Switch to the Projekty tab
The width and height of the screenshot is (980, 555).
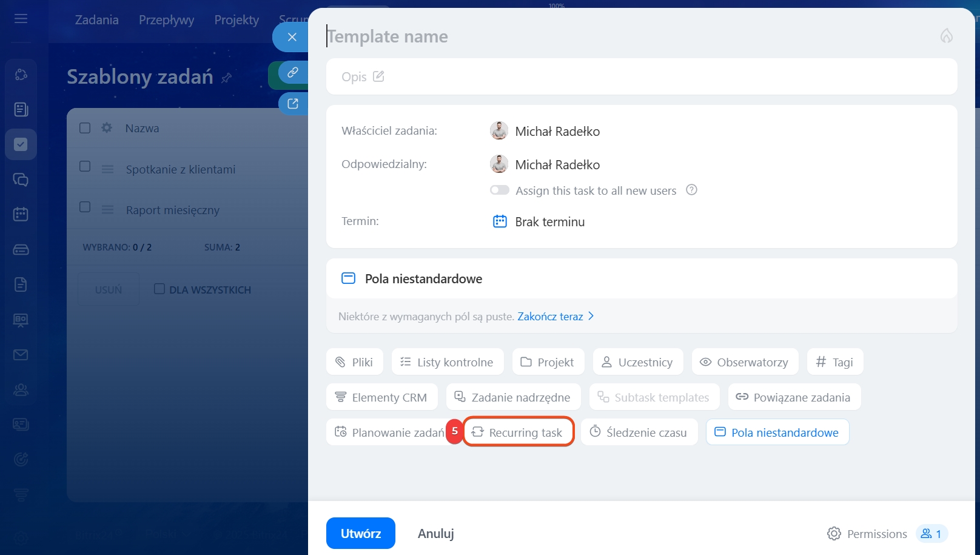[x=237, y=20]
